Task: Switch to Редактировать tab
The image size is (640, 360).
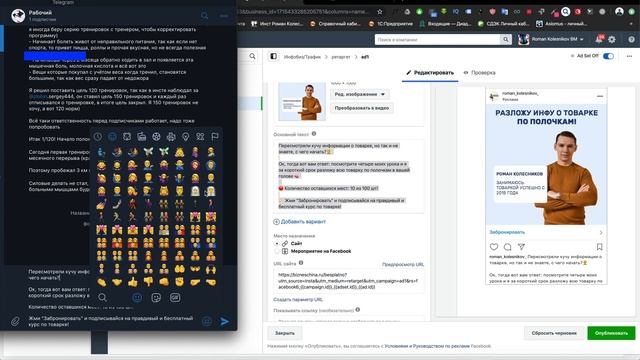Action: pos(430,73)
